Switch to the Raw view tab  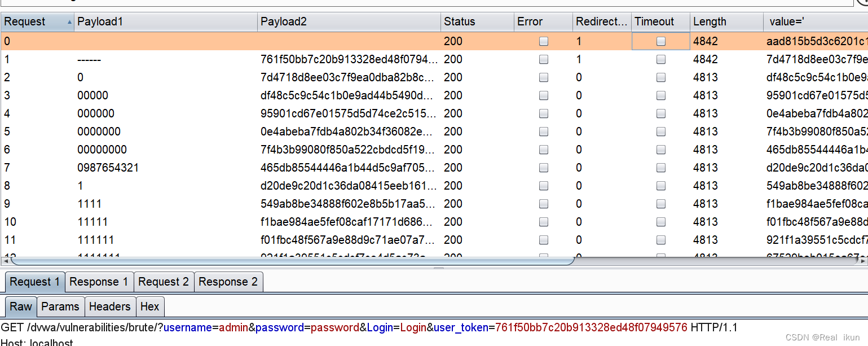pos(21,306)
